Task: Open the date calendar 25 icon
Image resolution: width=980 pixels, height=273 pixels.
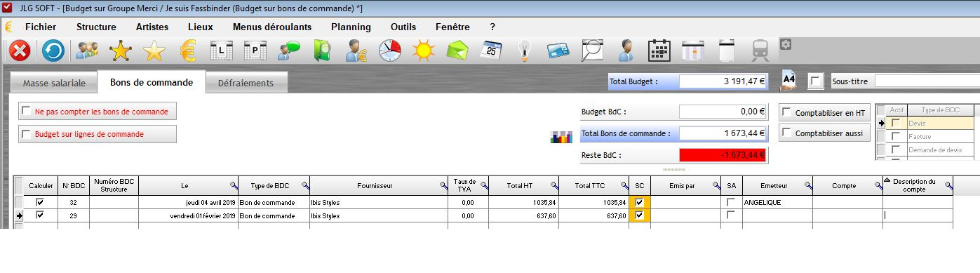Action: coord(491,51)
